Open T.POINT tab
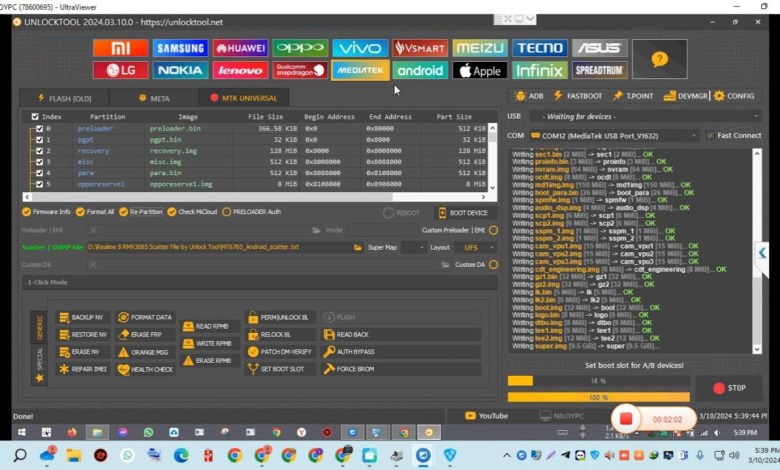This screenshot has height=470, width=780. coord(633,95)
